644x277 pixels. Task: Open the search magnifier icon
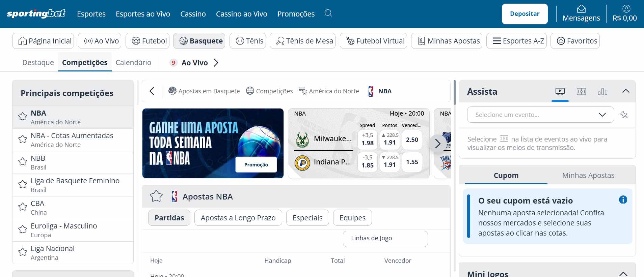coord(328,13)
